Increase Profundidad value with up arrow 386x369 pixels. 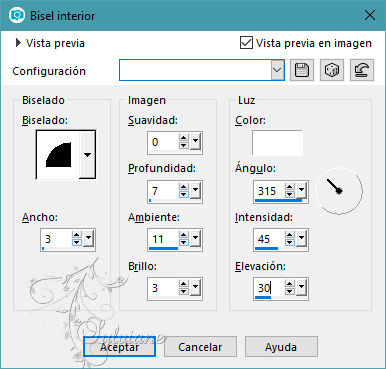tap(183, 187)
